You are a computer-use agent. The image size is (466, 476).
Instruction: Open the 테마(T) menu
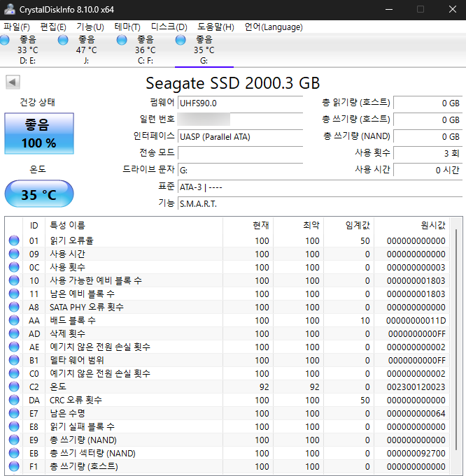click(127, 27)
